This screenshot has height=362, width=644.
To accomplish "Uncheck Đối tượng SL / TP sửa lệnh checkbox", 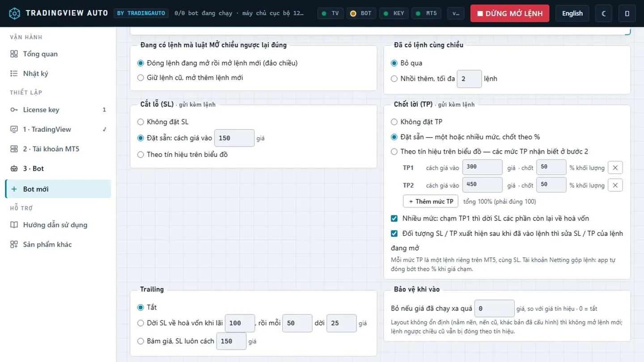I will point(394,233).
